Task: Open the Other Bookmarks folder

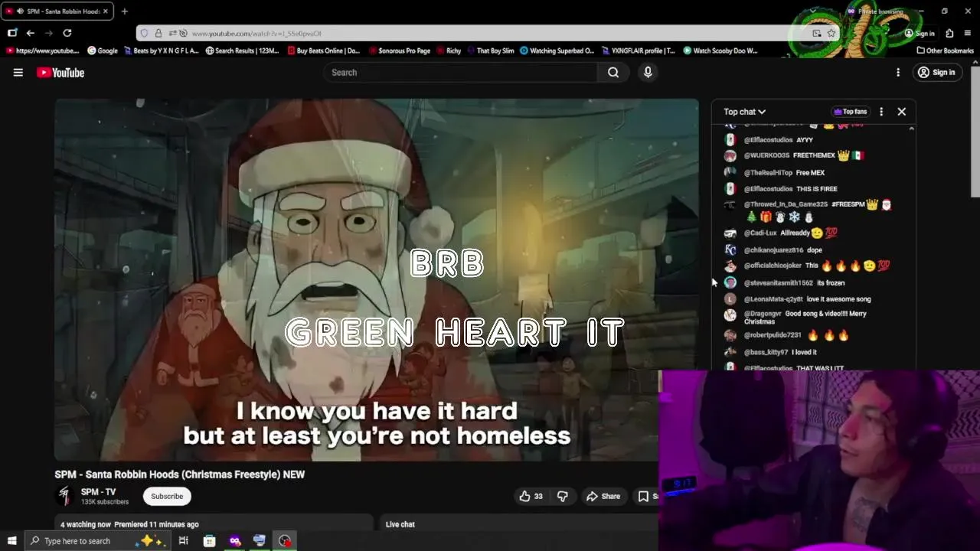Action: point(945,51)
